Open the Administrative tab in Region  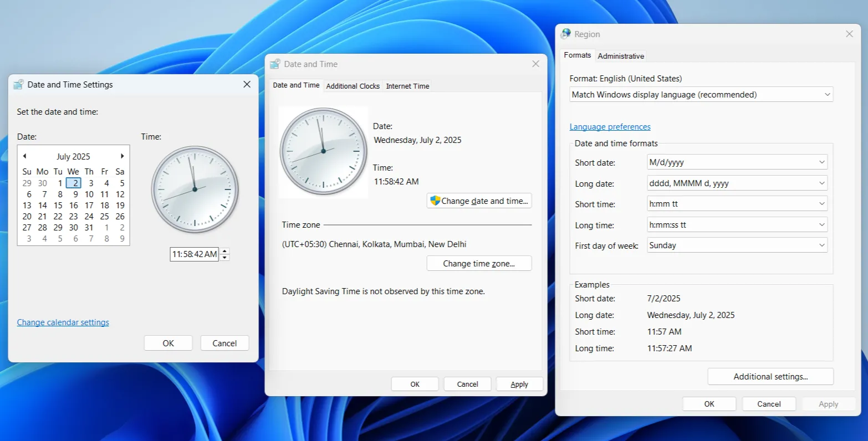click(621, 56)
